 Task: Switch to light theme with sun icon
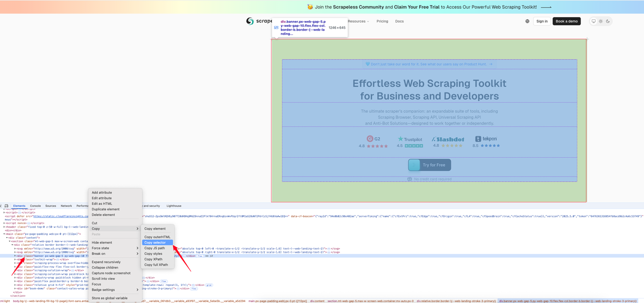click(601, 21)
